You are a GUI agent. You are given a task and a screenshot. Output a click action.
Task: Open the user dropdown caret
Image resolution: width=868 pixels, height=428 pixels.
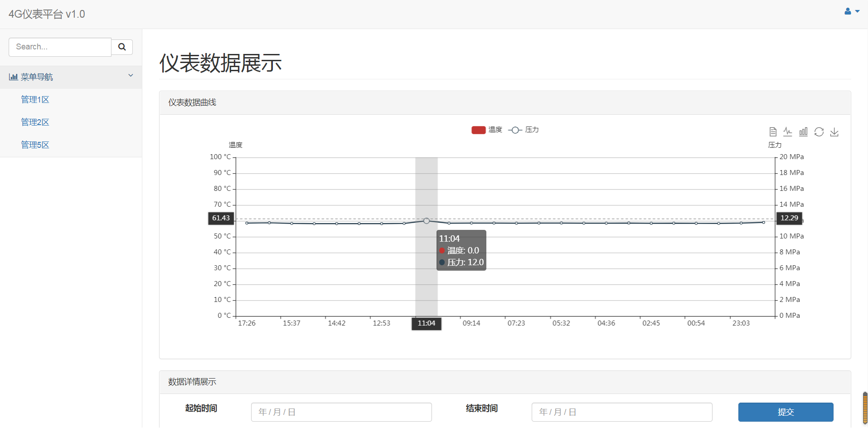[x=857, y=11]
